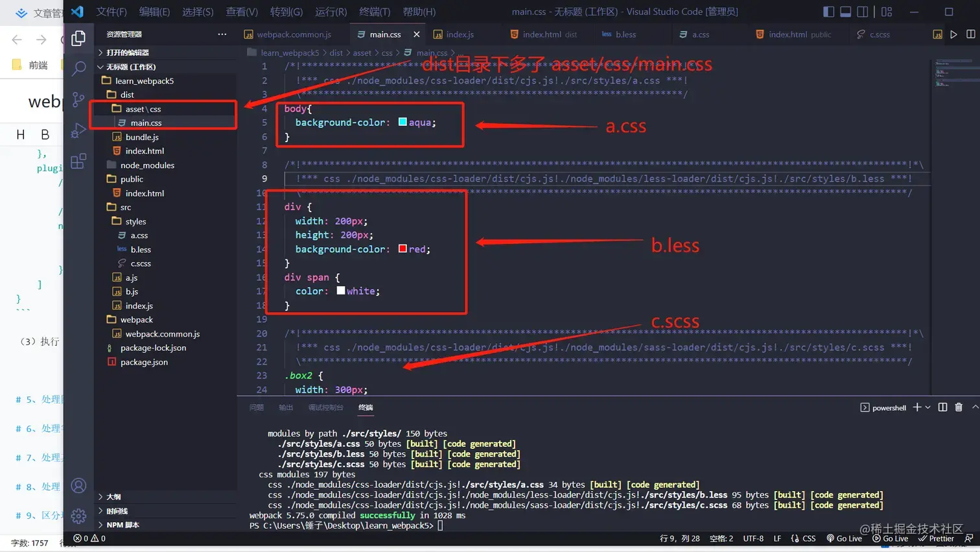The image size is (980, 552).
Task: Click the VS Code logo in title bar
Action: coord(77,12)
